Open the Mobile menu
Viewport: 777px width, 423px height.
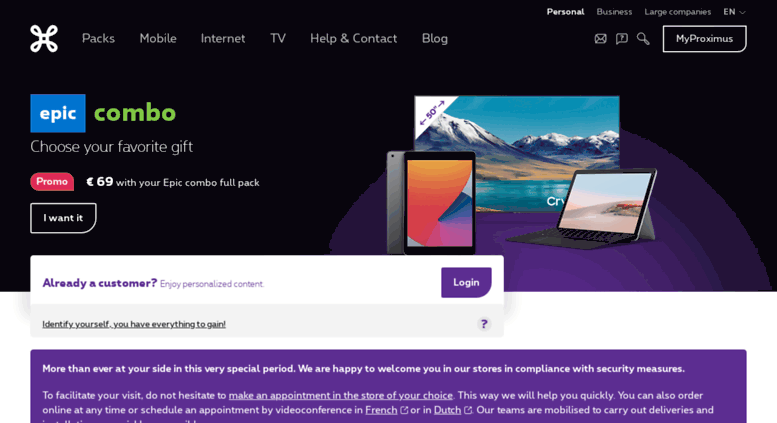[x=158, y=39]
